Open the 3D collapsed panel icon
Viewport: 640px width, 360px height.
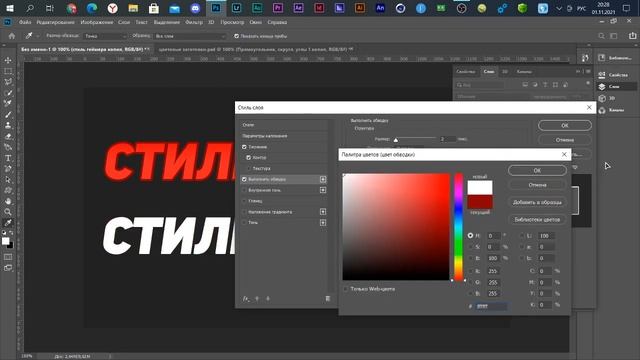pyautogui.click(x=602, y=98)
